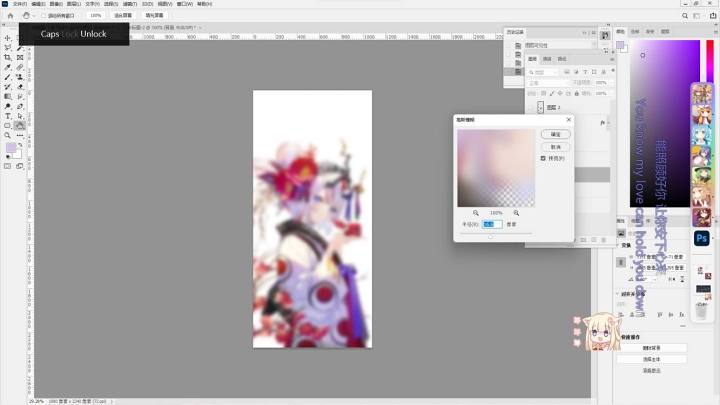Select the Healing Brush tool

click(20, 67)
